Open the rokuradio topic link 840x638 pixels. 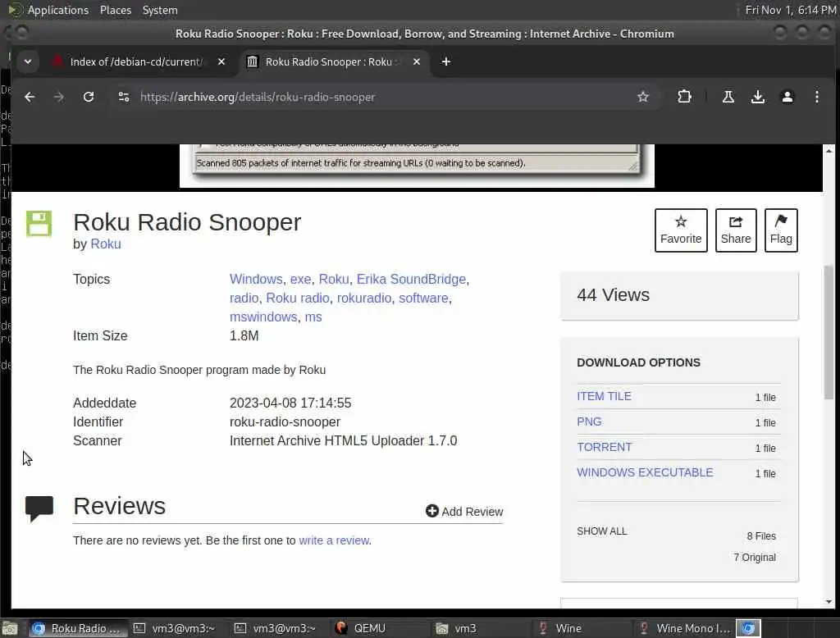[364, 298]
